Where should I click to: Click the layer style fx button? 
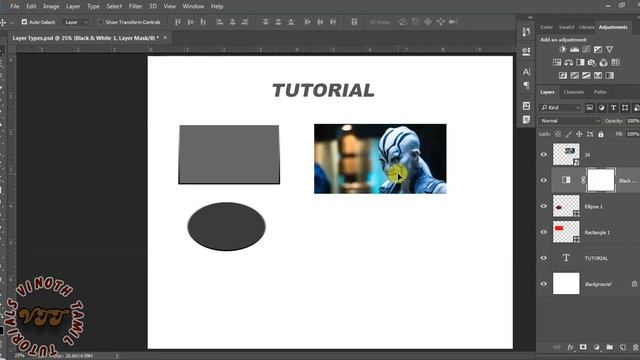coord(570,347)
